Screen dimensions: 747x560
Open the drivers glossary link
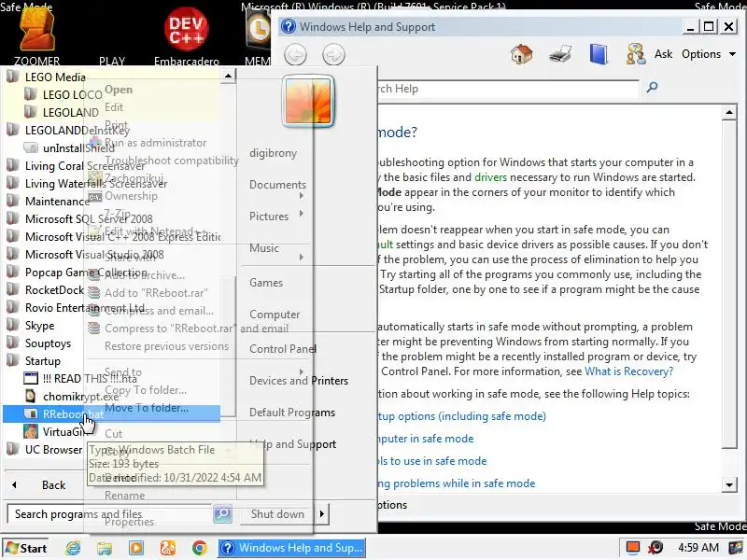(491, 177)
